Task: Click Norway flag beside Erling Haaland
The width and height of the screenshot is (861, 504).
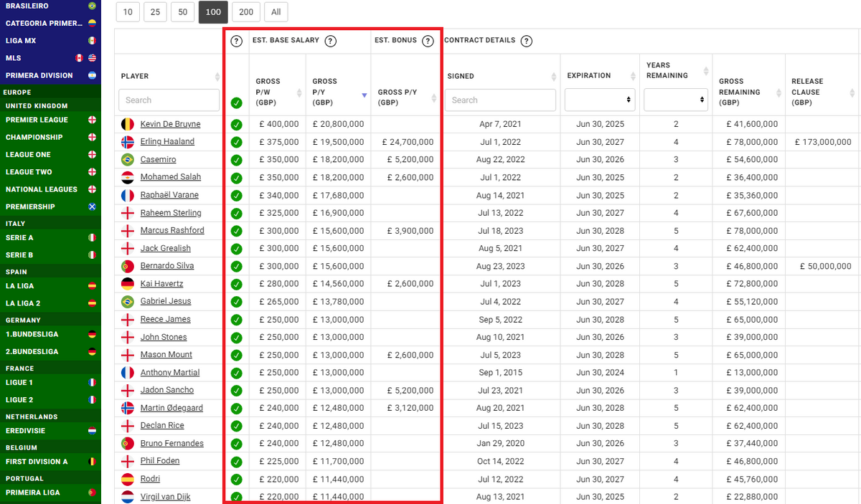Action: 128,141
